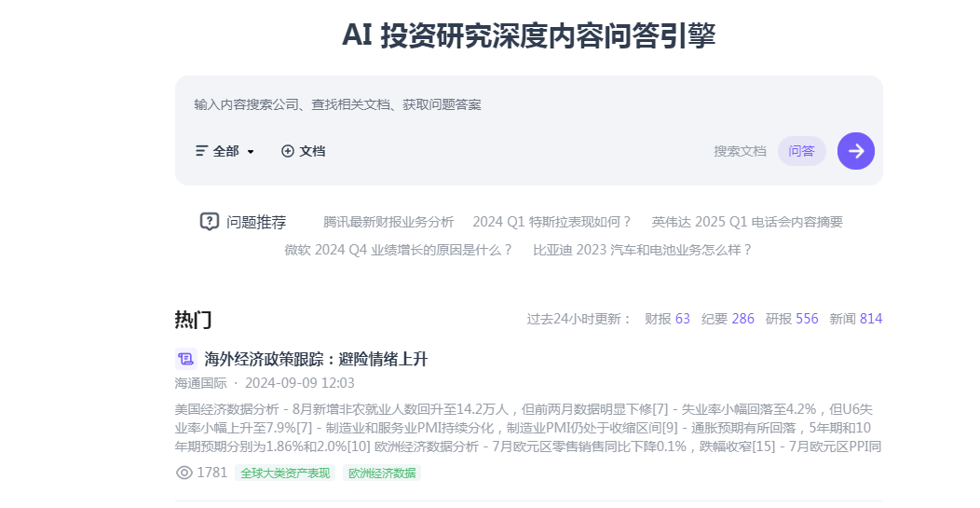The height and width of the screenshot is (508, 980).
Task: Click the 欧洲经济数据 tag
Action: pyautogui.click(x=382, y=473)
